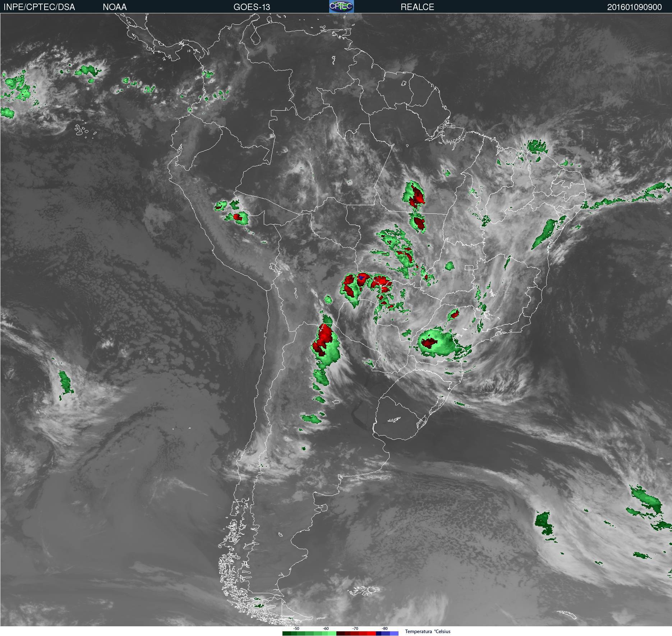The height and width of the screenshot is (636, 672).
Task: Click the -80 value on the temperature scale
Action: point(385,628)
